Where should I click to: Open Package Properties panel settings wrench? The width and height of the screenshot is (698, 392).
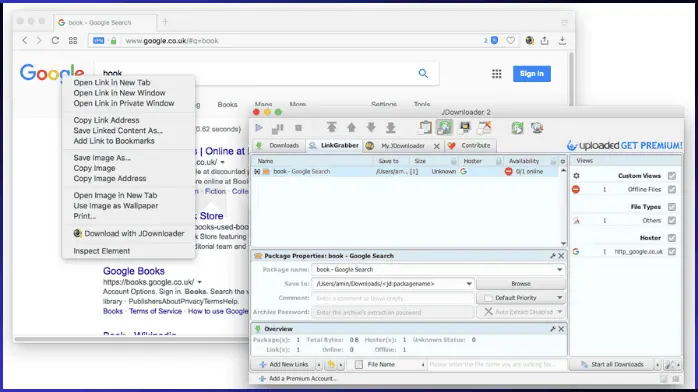click(553, 256)
